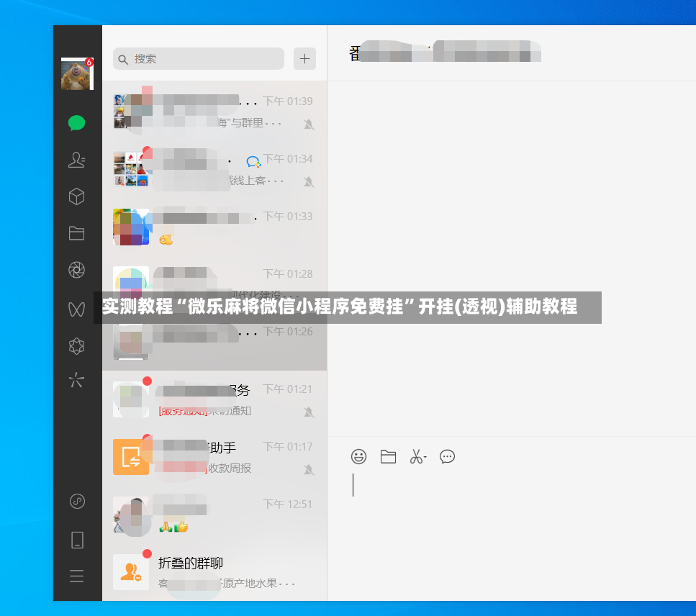The width and height of the screenshot is (696, 616).
Task: Click orange 助手 transfer avatar icon
Action: [x=131, y=457]
